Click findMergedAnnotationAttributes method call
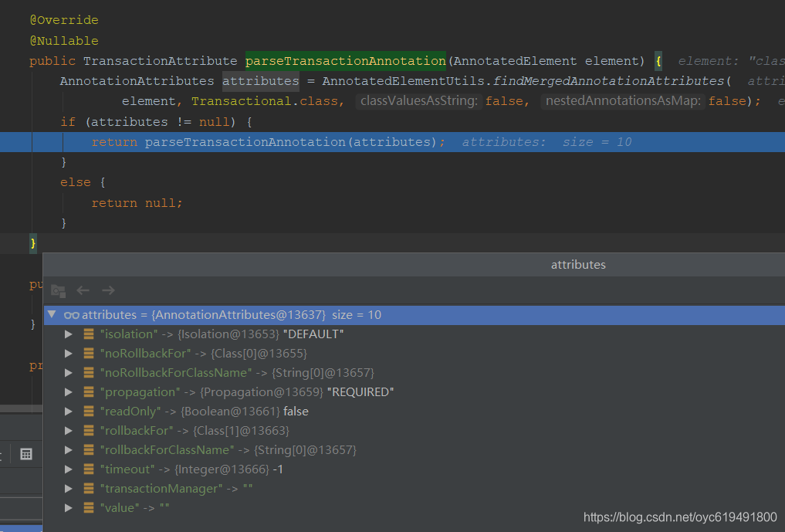This screenshot has height=532, width=785. point(608,81)
